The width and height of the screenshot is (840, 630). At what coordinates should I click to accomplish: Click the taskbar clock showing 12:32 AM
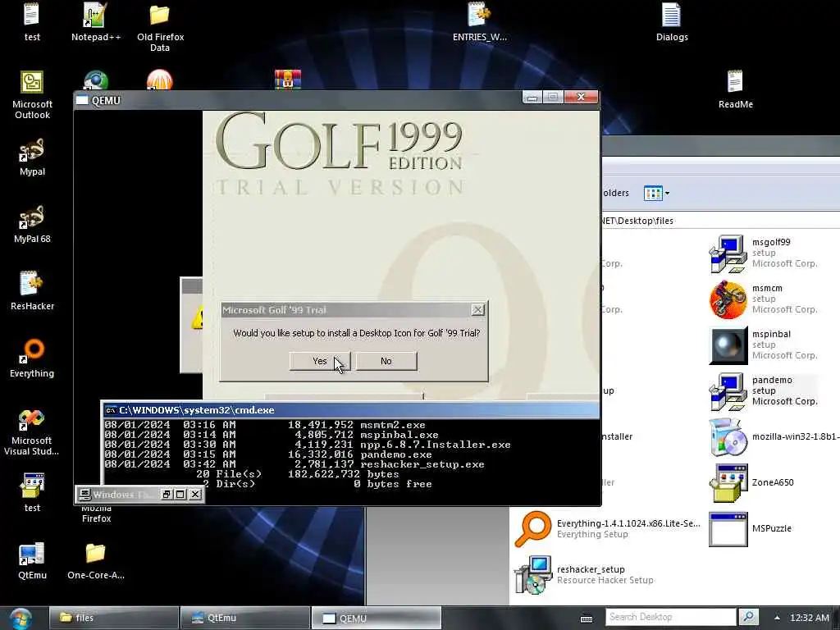(810, 618)
